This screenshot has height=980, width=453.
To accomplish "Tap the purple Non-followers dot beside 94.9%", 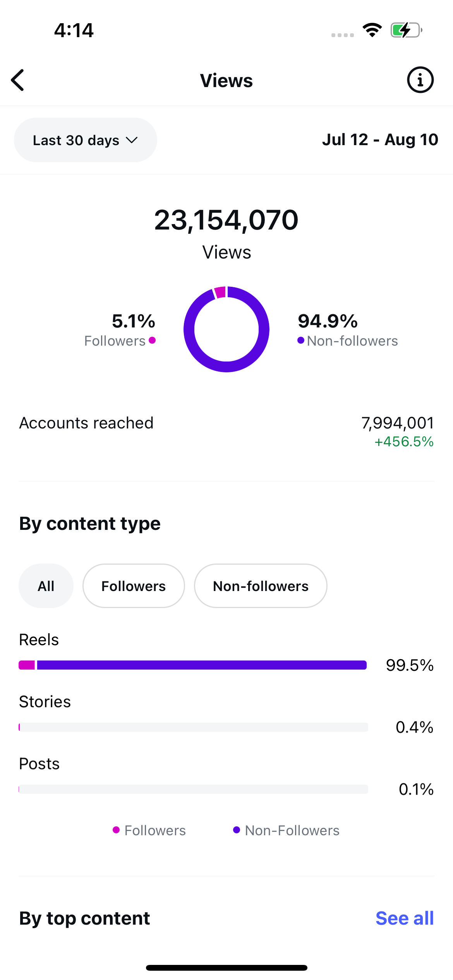I will pyautogui.click(x=301, y=340).
